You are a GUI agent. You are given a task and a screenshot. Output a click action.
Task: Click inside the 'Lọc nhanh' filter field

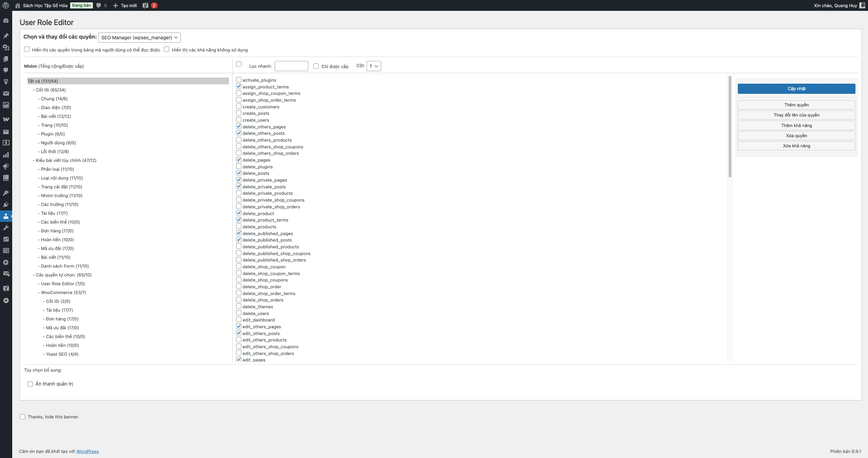click(x=291, y=66)
